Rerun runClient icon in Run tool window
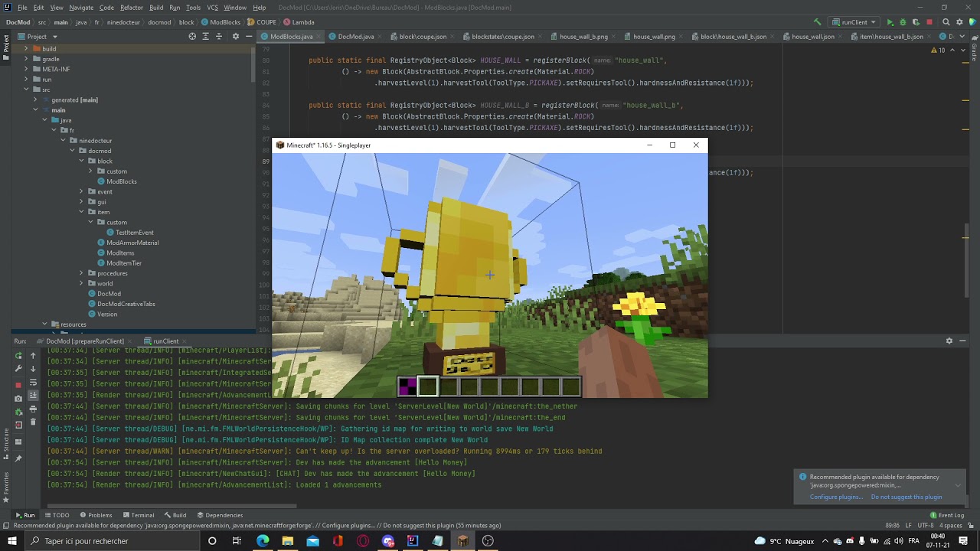980x551 pixels. (19, 355)
